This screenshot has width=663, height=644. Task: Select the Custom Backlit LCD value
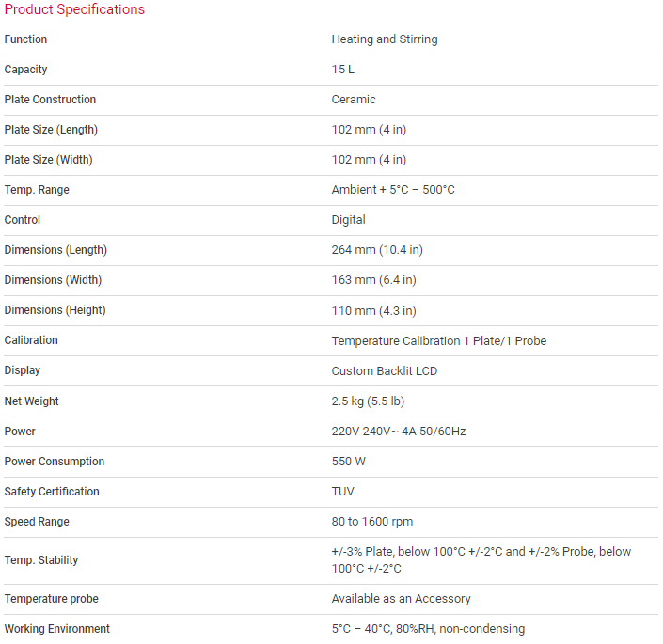click(x=385, y=370)
